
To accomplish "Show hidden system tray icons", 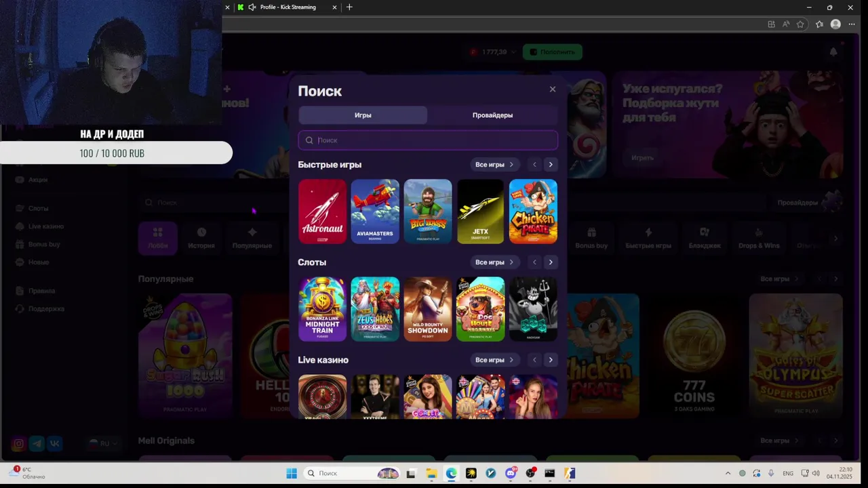I will 728,474.
